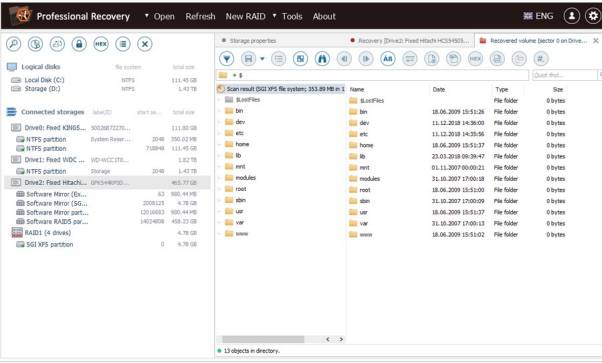The height and width of the screenshot is (363, 602).
Task: Click the magnifier scan icon in left toolbar
Action: click(x=13, y=44)
